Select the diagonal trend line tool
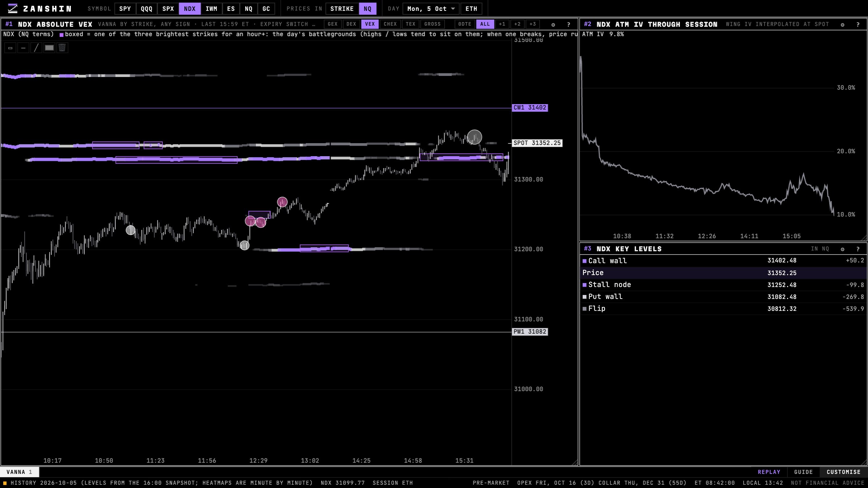Screen dimensions: 868x488 tap(36, 48)
